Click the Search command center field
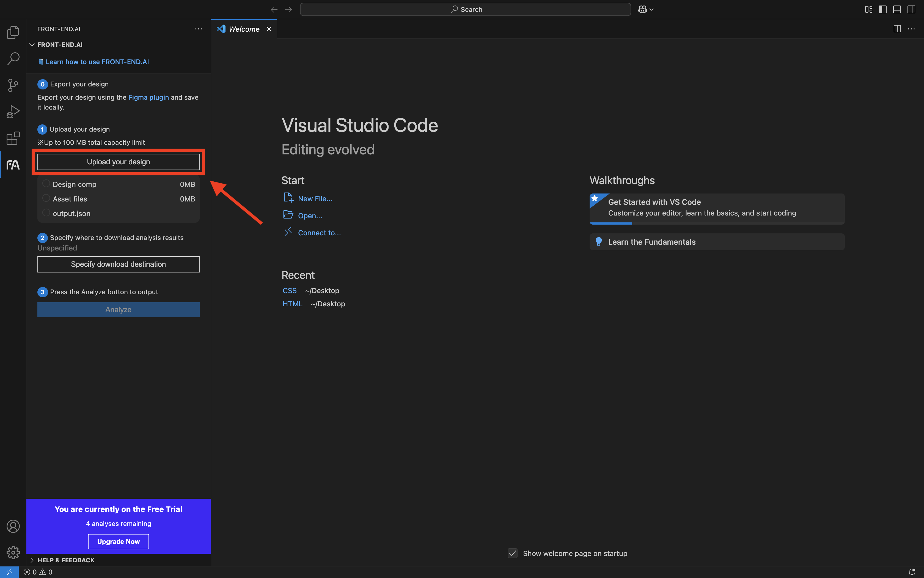 click(465, 10)
